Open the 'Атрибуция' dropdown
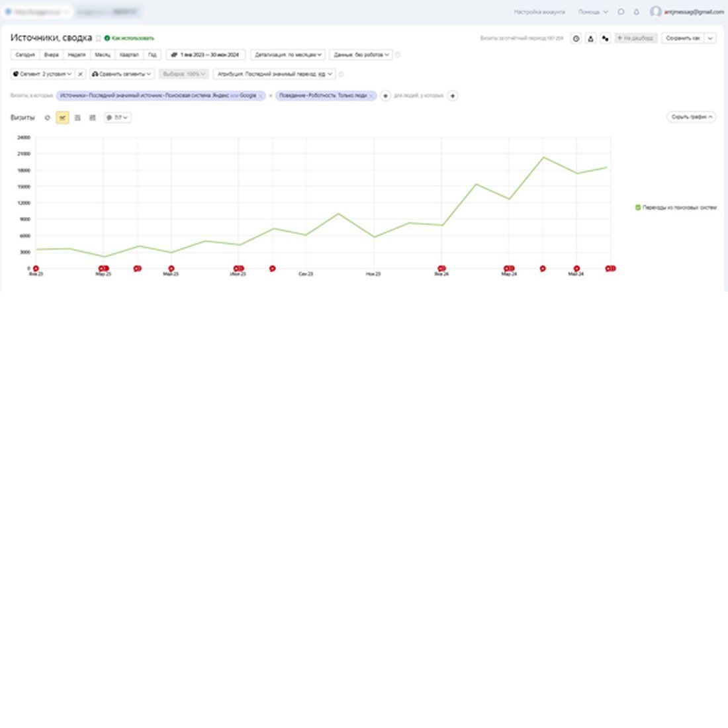Screen dimensions: 728x728 coord(275,74)
